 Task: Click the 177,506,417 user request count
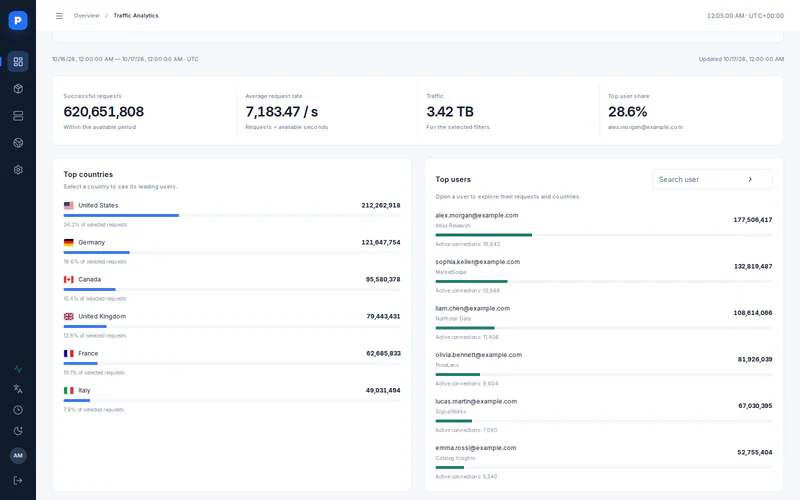753,220
